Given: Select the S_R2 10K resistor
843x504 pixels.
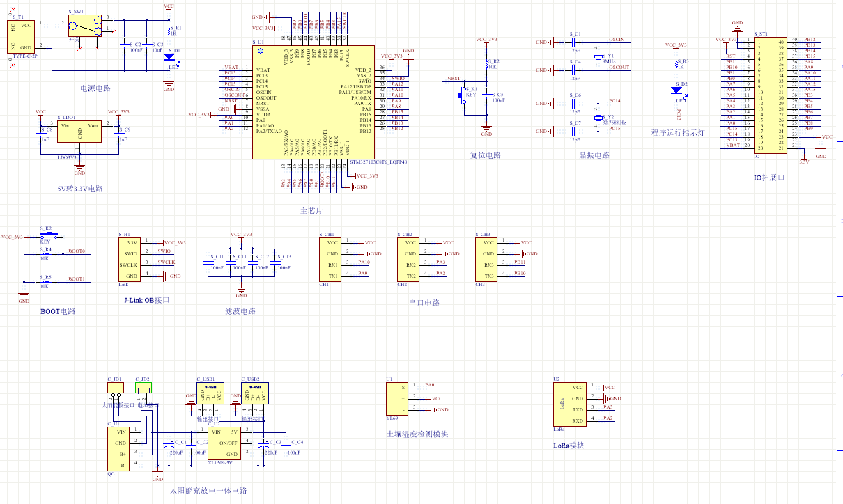Looking at the screenshot, I should pyautogui.click(x=487, y=64).
